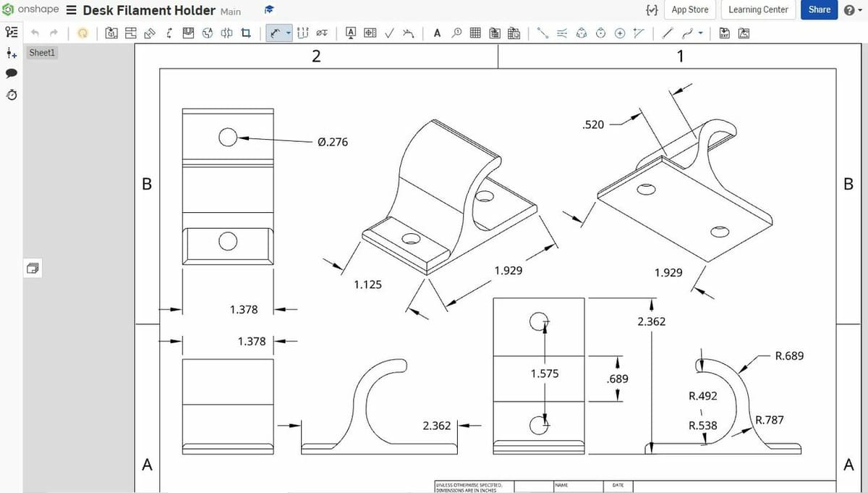
Task: Select the Line sketch tool
Action: [x=668, y=33]
